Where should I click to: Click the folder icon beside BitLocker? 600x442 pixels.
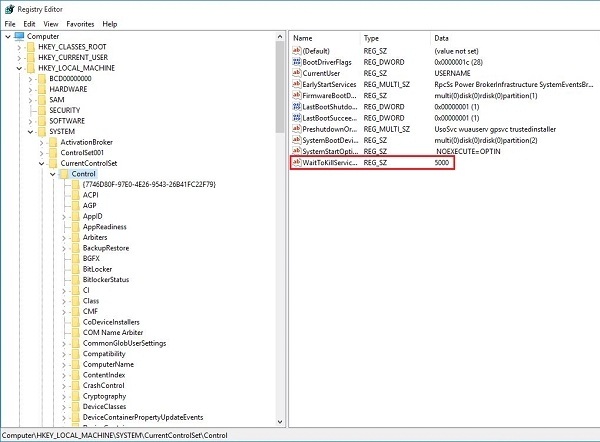[x=74, y=268]
